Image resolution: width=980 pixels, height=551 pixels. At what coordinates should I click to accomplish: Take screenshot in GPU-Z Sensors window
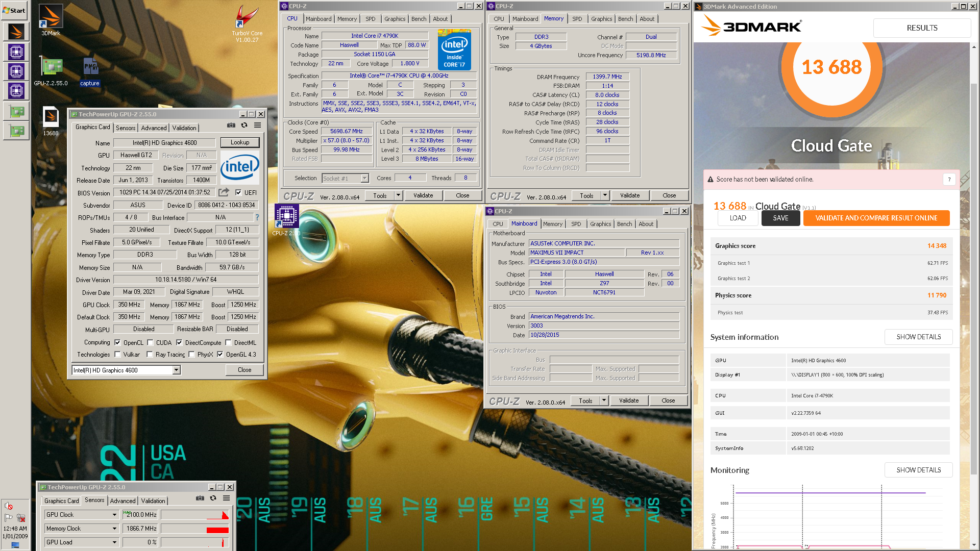(200, 498)
